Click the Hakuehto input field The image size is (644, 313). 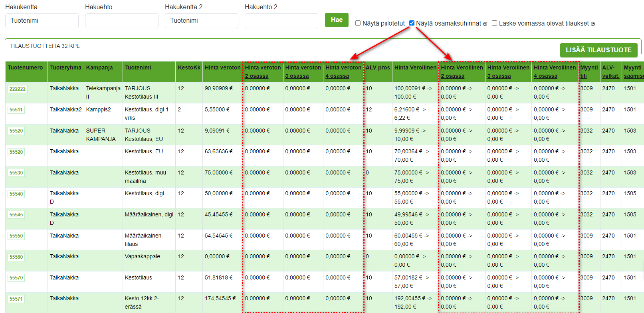point(122,21)
